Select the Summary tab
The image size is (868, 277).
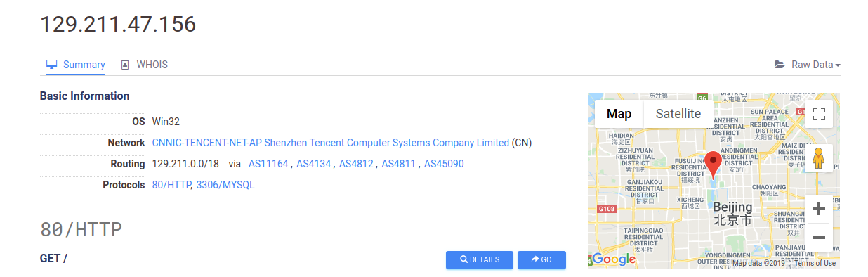tap(76, 65)
